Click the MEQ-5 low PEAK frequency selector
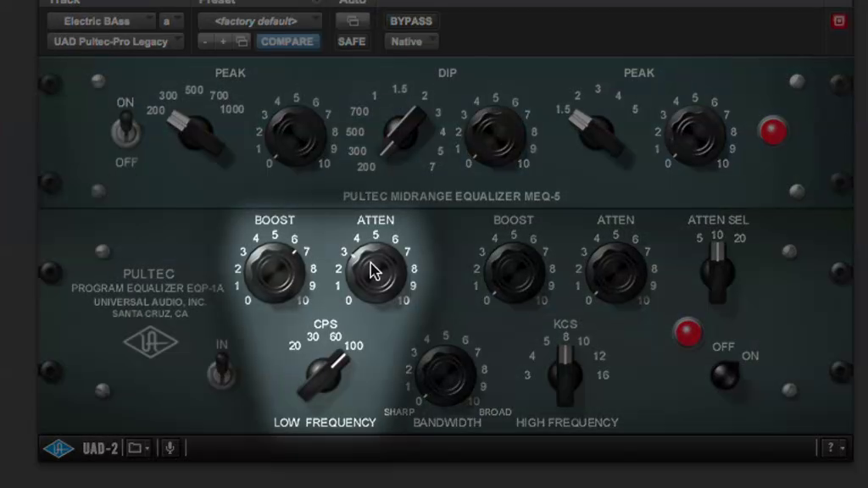This screenshot has width=868, height=488. [x=195, y=133]
